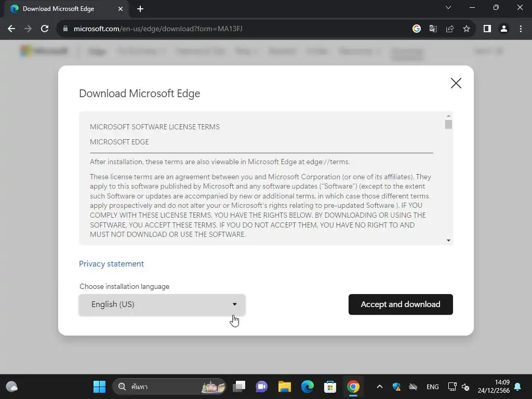532x399 pixels.
Task: Open the English (US) installation language dropdown
Action: (162, 304)
